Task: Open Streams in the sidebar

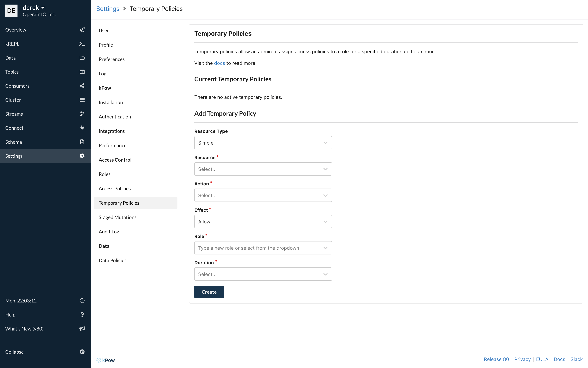Action: (45, 114)
